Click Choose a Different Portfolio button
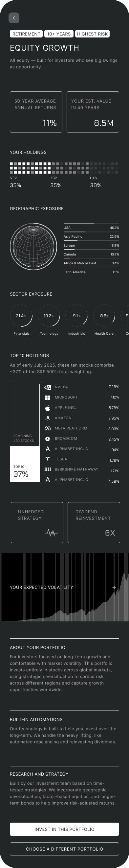129x868 pixels. [x=64, y=849]
